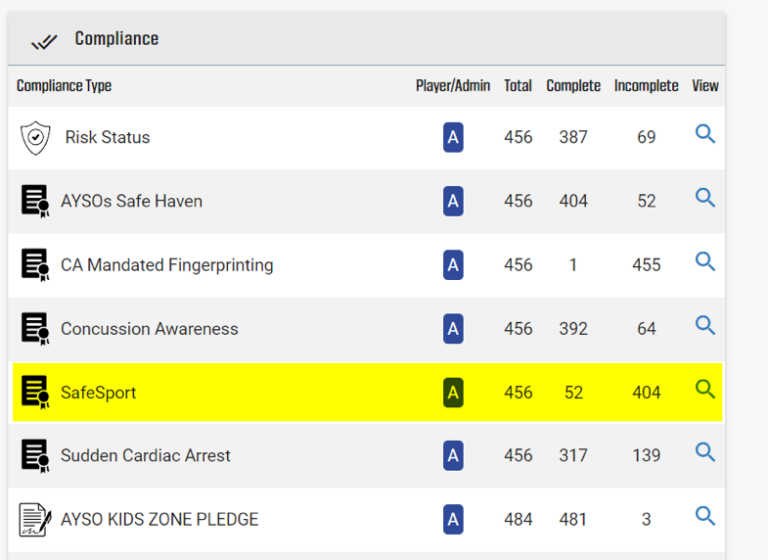Click the AYSO KIDS ZONE PLEDGE document icon
The width and height of the screenshot is (768, 560).
click(x=35, y=519)
